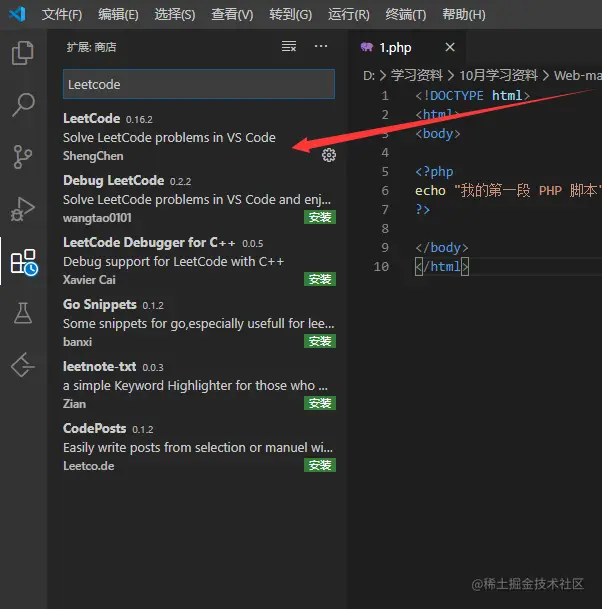Screen dimensions: 602x609
Task: Open the Testing flask view
Action: point(23,313)
